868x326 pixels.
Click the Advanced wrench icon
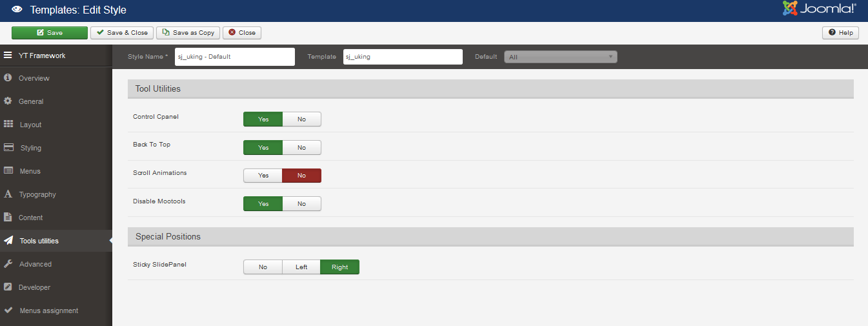tap(8, 264)
